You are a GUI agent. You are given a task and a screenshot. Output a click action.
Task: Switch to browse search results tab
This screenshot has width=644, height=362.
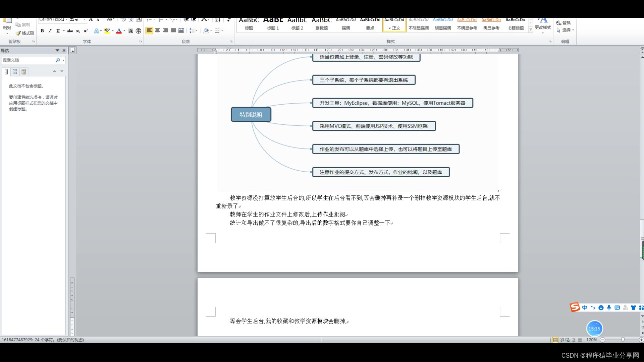(x=24, y=72)
